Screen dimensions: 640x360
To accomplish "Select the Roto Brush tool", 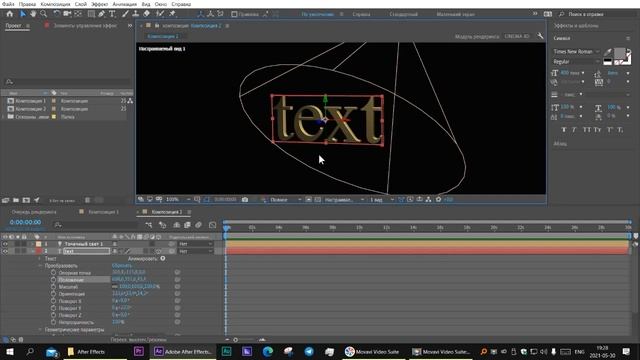I will (160, 14).
